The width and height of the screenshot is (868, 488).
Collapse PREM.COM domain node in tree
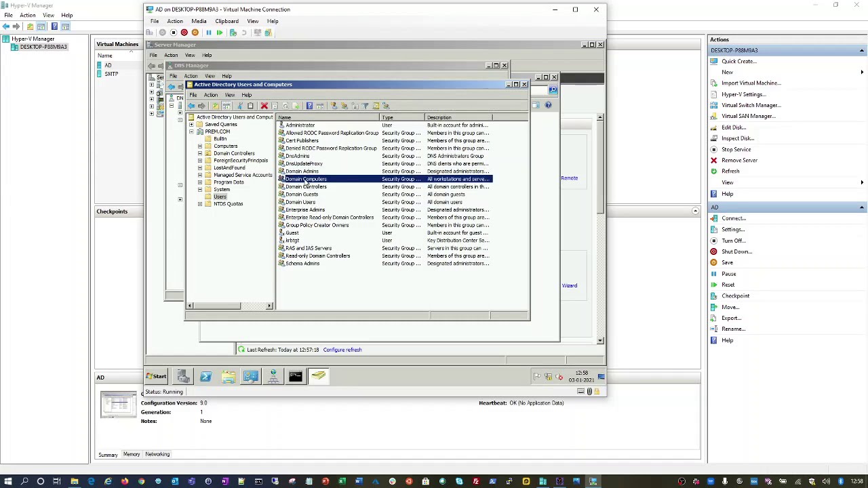click(191, 131)
